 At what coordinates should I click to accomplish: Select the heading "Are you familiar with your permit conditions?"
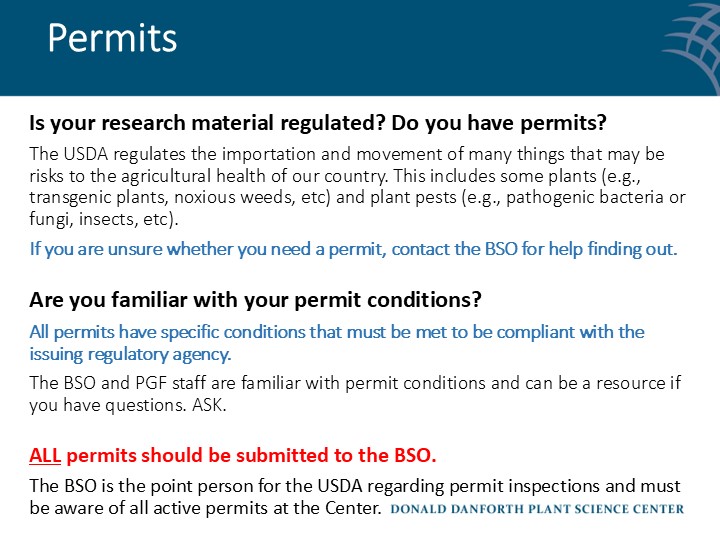point(256,299)
